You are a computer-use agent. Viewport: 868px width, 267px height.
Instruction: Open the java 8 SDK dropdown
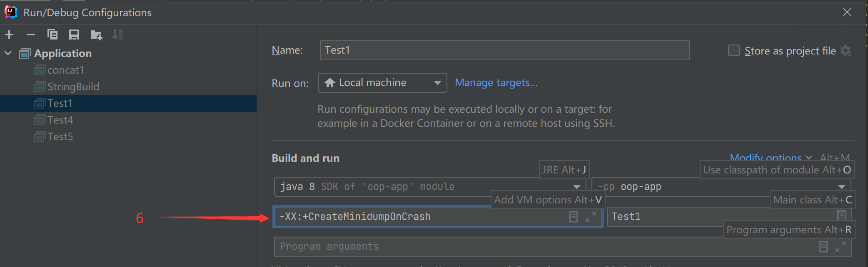click(576, 187)
